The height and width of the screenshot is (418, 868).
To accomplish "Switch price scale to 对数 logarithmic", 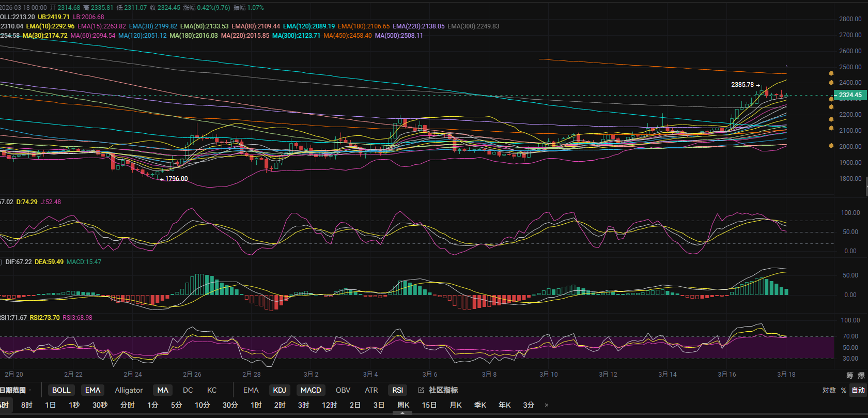I will [x=829, y=390].
